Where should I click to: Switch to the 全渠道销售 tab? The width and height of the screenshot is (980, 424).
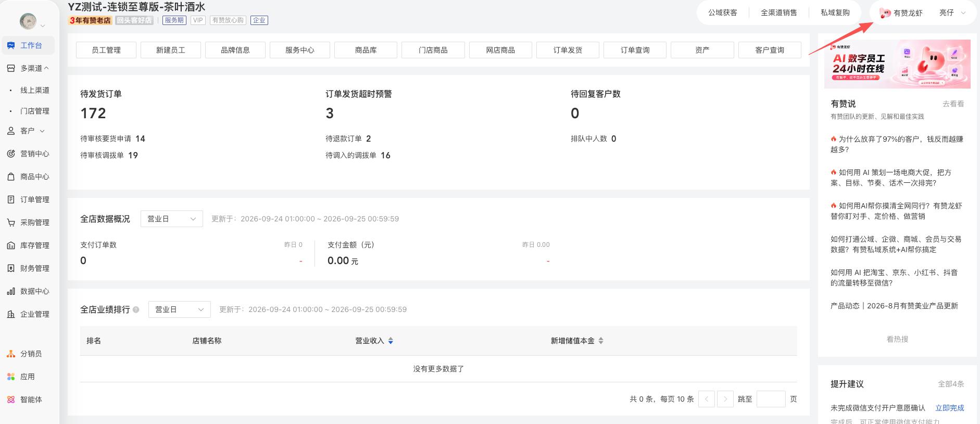[x=779, y=13]
